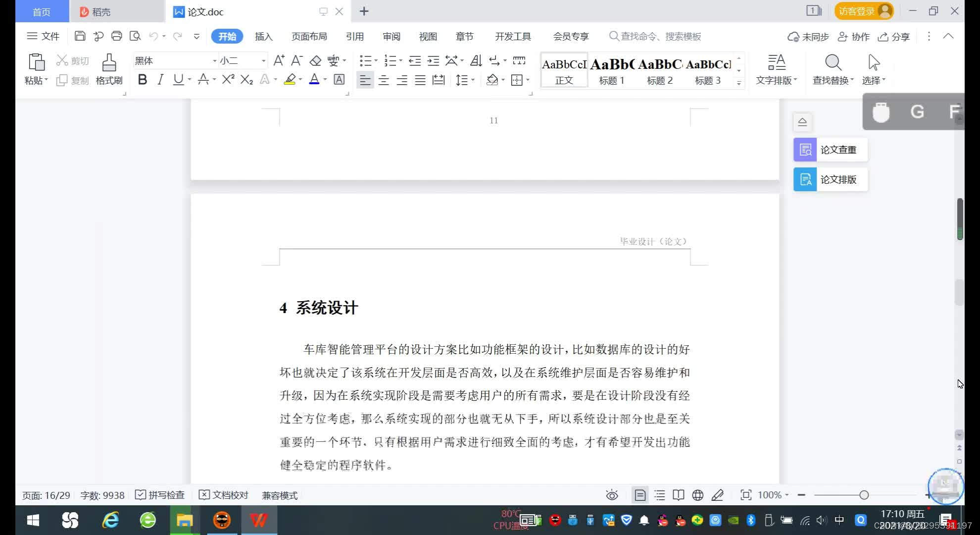Open the font name dropdown 黑体
980x535 pixels.
[x=215, y=60]
